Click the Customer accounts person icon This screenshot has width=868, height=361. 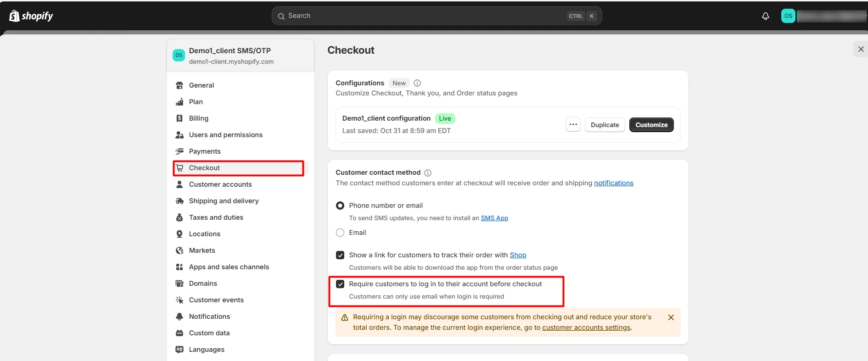(x=179, y=184)
